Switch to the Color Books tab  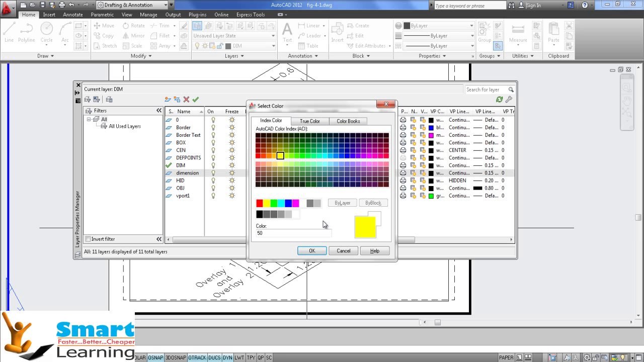pos(348,121)
